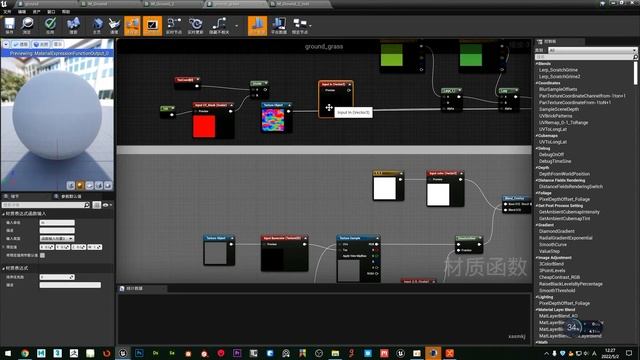The image size is (640, 360).
Task: Click the red color preview on the mask node
Action: (x=204, y=126)
